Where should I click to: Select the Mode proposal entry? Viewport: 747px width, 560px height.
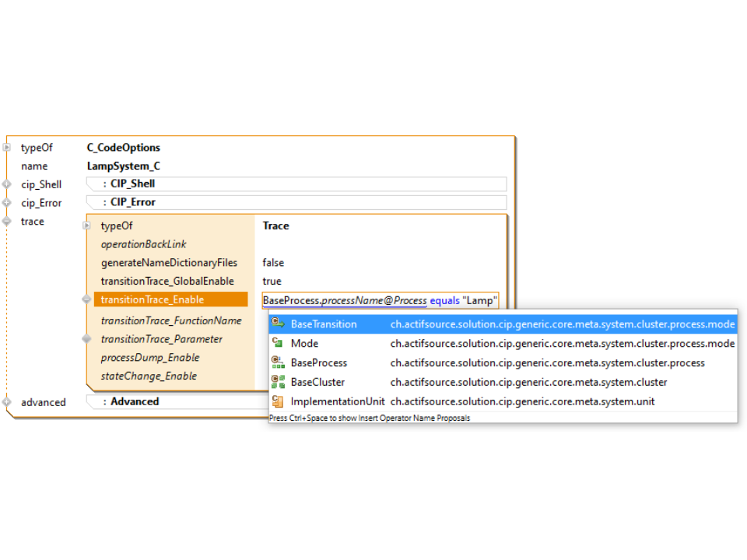(x=304, y=343)
